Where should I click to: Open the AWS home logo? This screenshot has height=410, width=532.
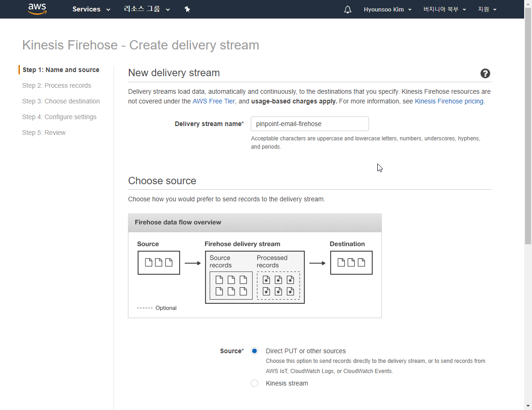[x=37, y=9]
